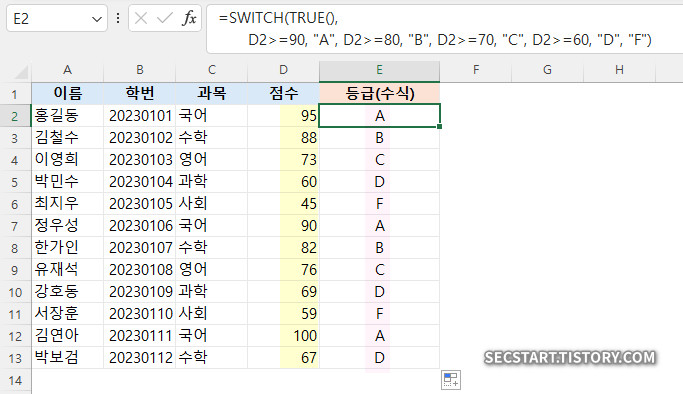The height and width of the screenshot is (394, 683).
Task: Click the Enter checkmark icon in formula bar
Action: point(165,18)
